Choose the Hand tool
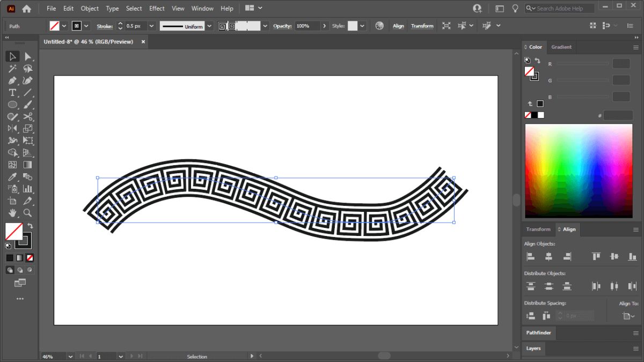Image resolution: width=644 pixels, height=362 pixels. (12, 213)
